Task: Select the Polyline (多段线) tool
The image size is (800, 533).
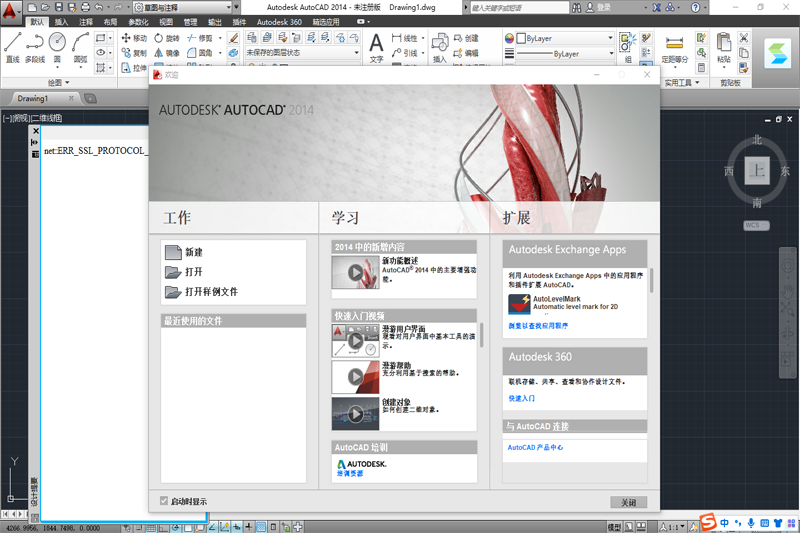Action: click(35, 48)
